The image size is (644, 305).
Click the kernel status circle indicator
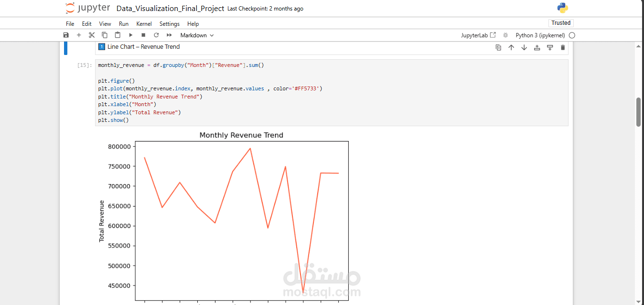tap(572, 35)
